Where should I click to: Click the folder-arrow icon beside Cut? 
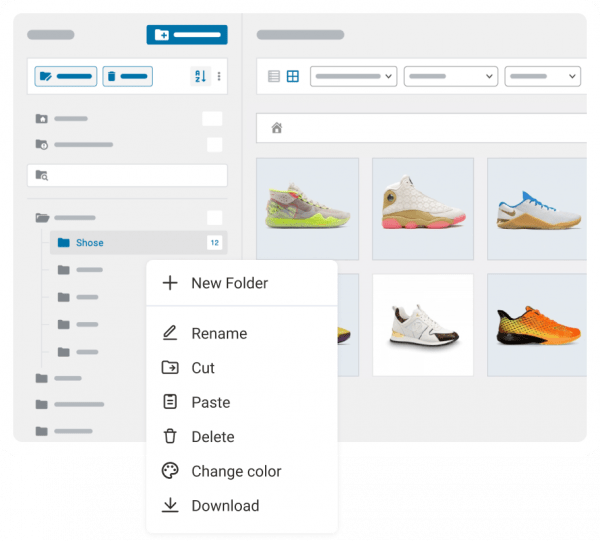tap(170, 368)
